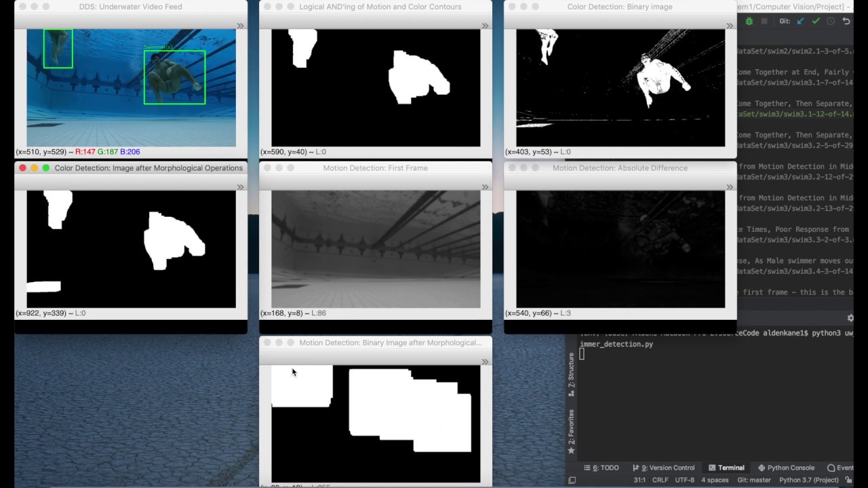
Task: Click Python 3.7 (Project) interpreter
Action: pos(810,480)
